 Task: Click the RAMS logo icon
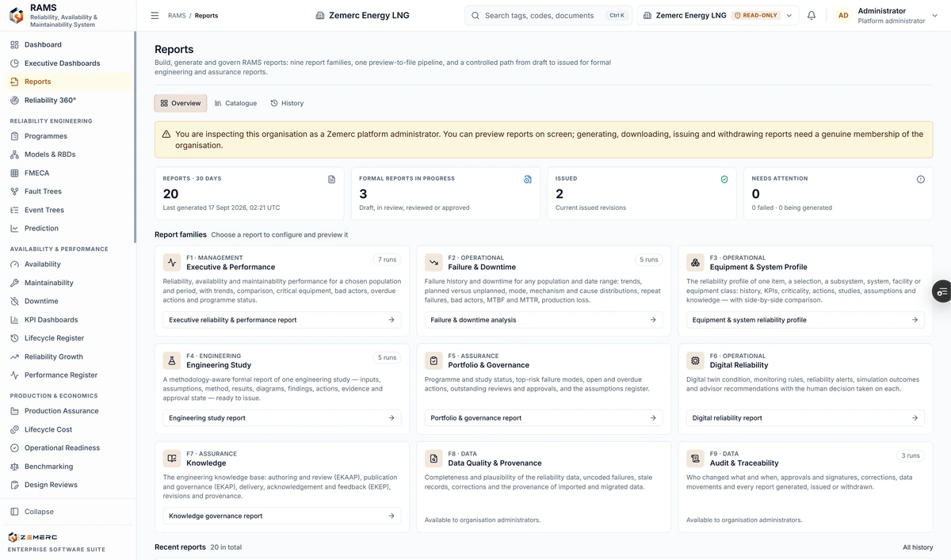[16, 15]
